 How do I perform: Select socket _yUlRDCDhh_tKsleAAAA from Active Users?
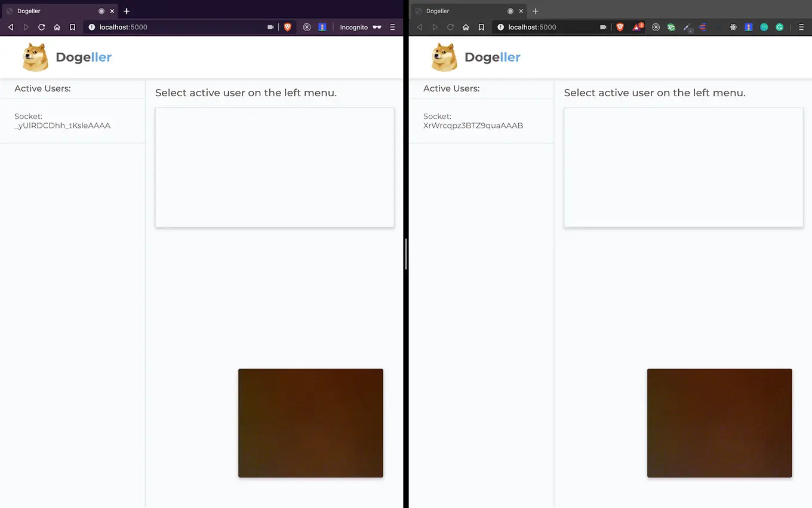click(x=62, y=121)
